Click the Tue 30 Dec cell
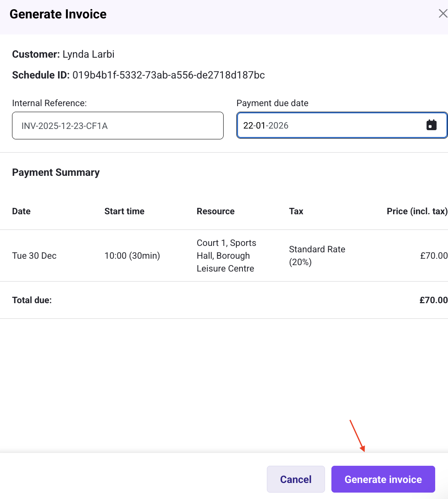 click(34, 256)
